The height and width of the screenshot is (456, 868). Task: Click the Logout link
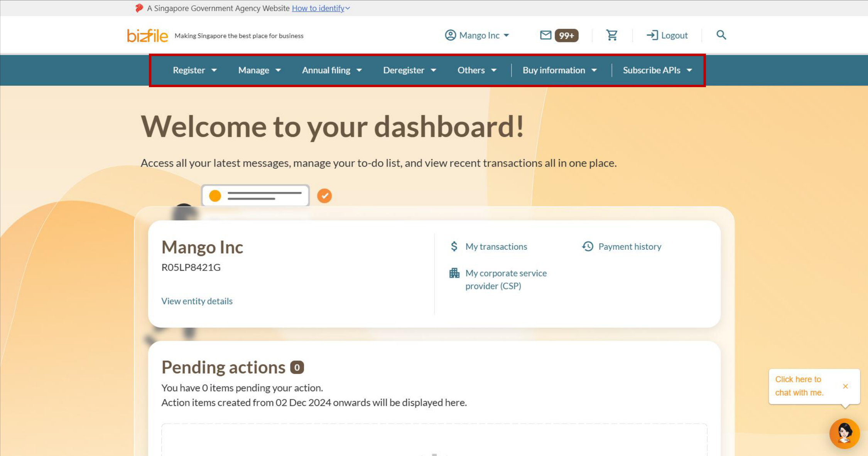pos(667,35)
